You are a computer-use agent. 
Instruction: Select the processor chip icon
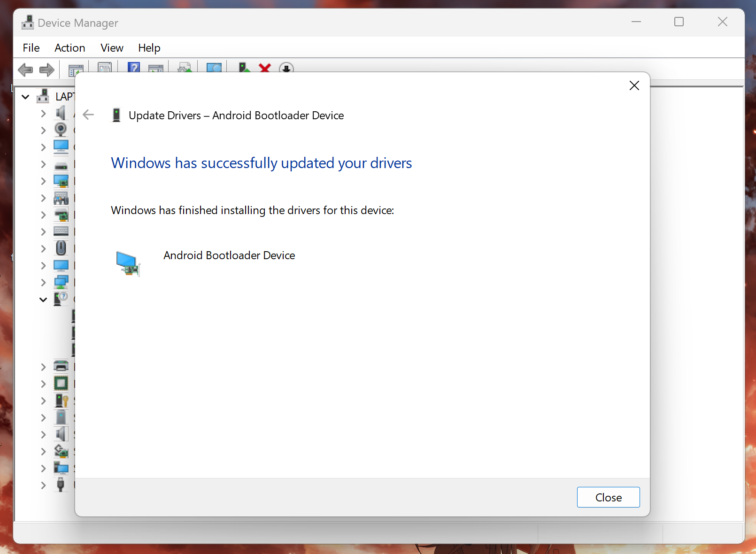pos(61,384)
